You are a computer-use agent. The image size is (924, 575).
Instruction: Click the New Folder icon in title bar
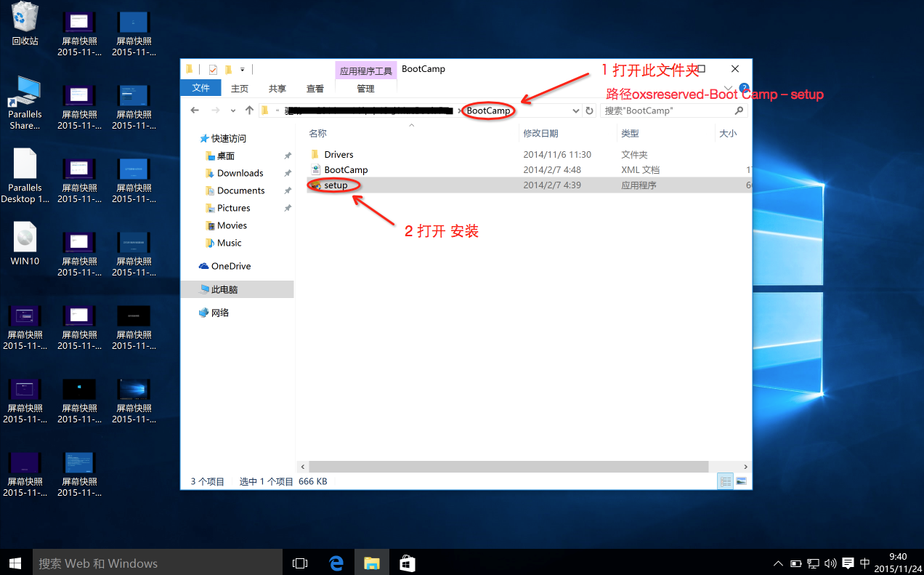[x=228, y=70]
